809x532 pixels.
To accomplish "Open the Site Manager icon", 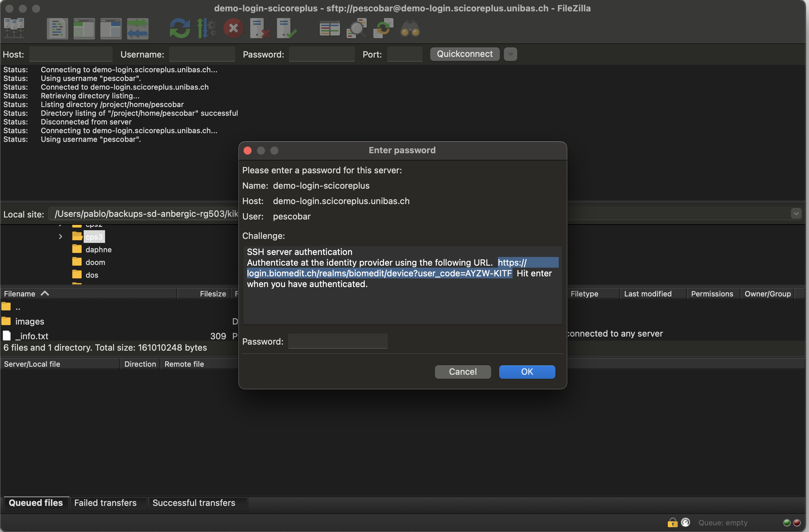I will [x=14, y=28].
